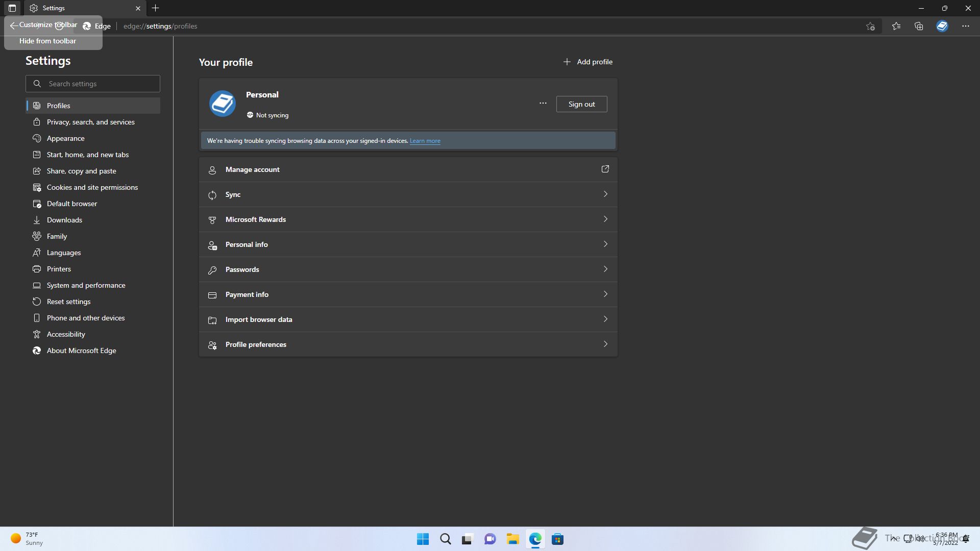980x551 pixels.
Task: Focus the Search settings field
Action: point(93,84)
